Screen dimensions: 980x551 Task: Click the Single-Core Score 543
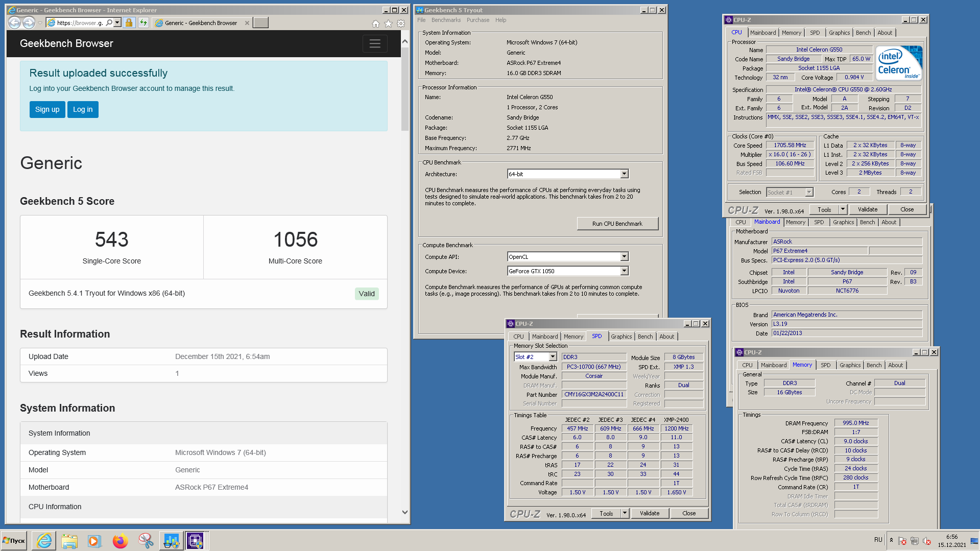coord(112,239)
